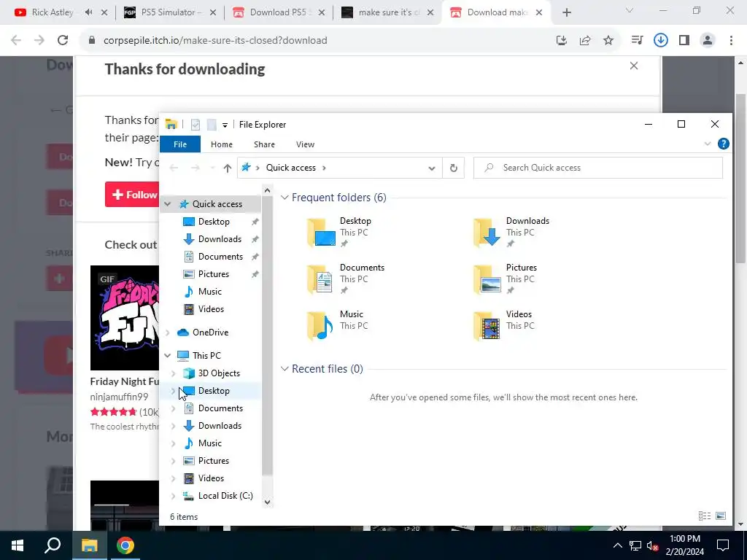This screenshot has height=560, width=747.
Task: Bookmark this page with the star icon
Action: coord(608,41)
